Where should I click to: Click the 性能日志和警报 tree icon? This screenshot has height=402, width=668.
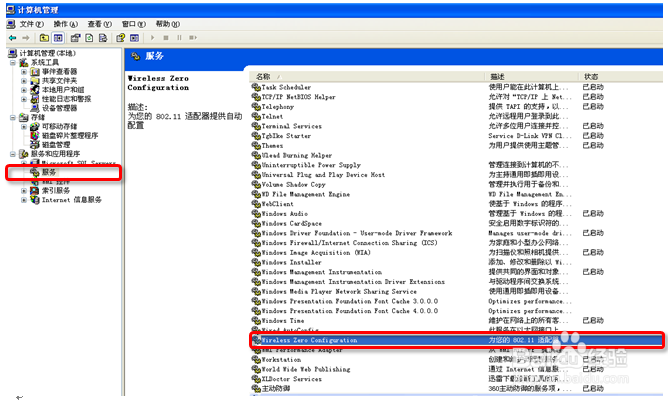35,99
